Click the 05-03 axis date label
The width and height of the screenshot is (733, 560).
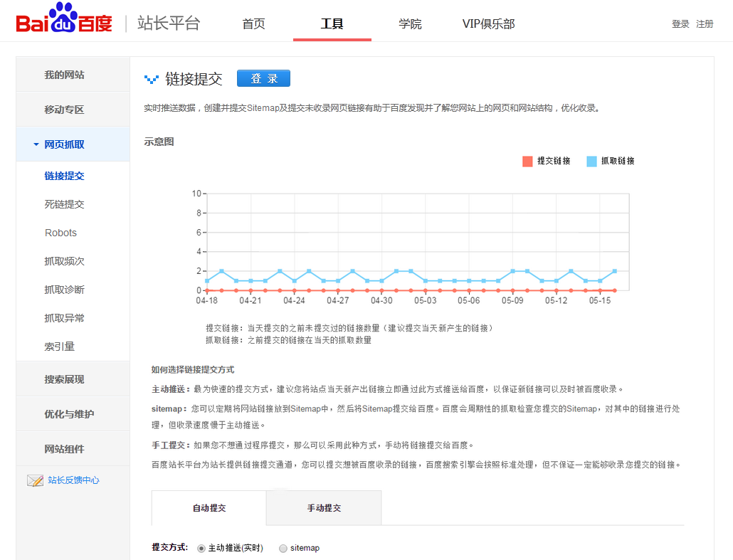(x=426, y=300)
